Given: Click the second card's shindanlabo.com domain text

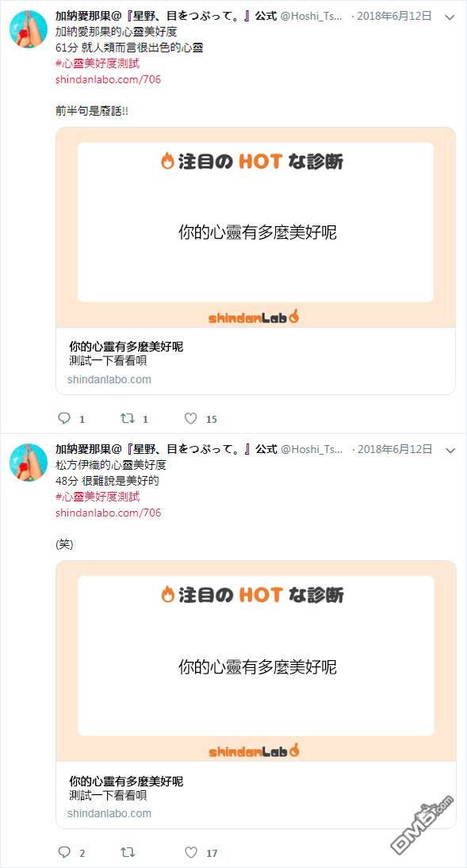Looking at the screenshot, I should tap(109, 813).
